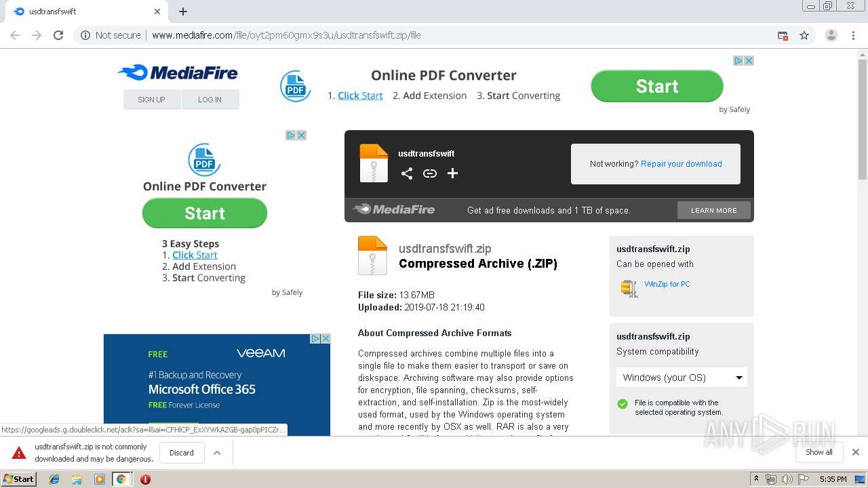Open the Windows Start menu
The height and width of the screenshot is (488, 868).
click(x=19, y=479)
